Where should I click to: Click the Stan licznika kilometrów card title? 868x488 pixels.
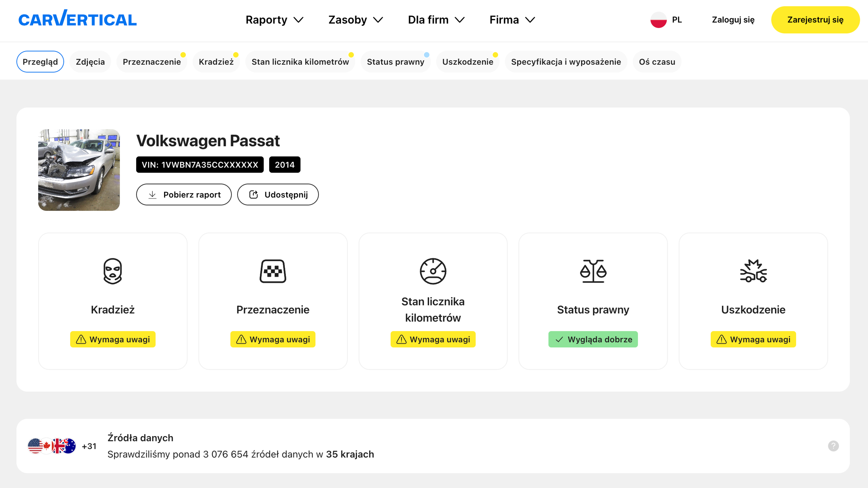[433, 310]
